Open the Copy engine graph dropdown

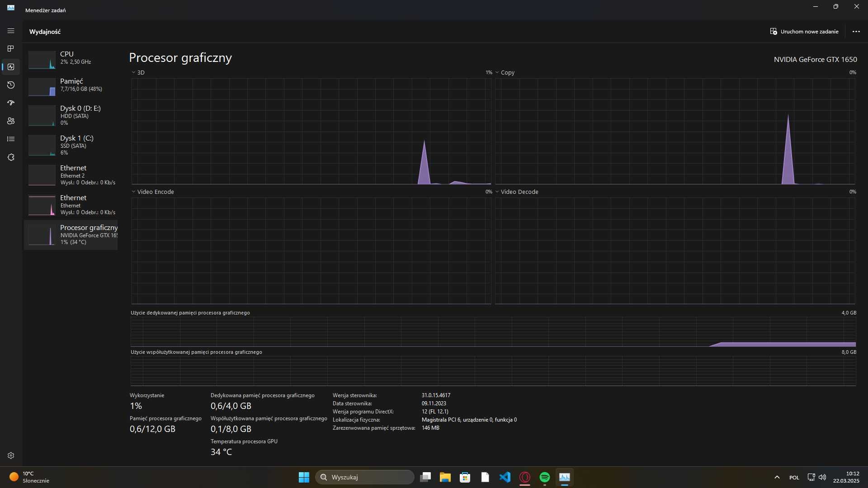pyautogui.click(x=497, y=72)
